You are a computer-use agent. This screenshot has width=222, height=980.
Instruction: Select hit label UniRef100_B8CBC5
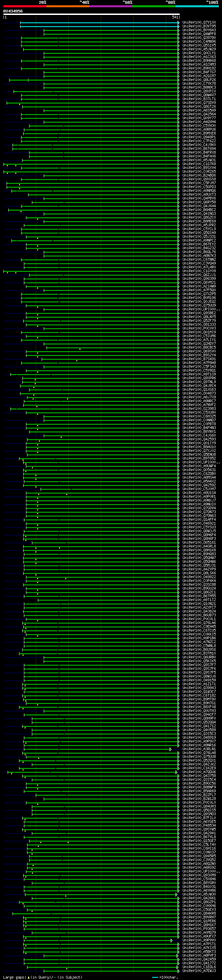click(x=199, y=347)
